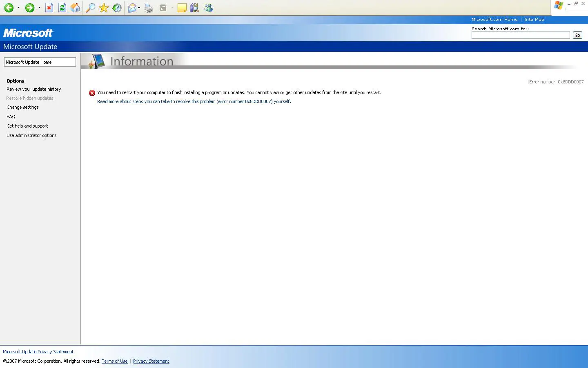Image resolution: width=588 pixels, height=368 pixels.
Task: Open Favorites with the star icon
Action: tap(104, 8)
